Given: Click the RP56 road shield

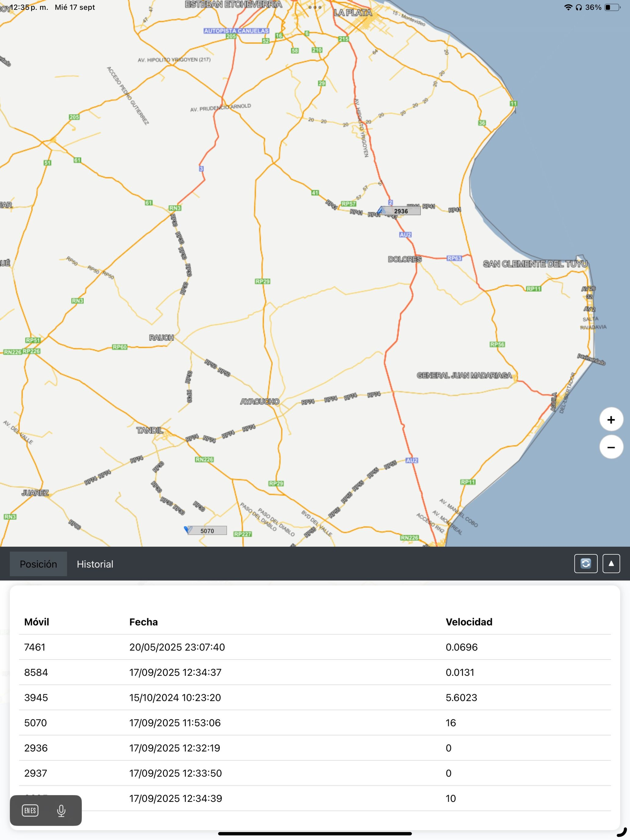Looking at the screenshot, I should tap(497, 344).
